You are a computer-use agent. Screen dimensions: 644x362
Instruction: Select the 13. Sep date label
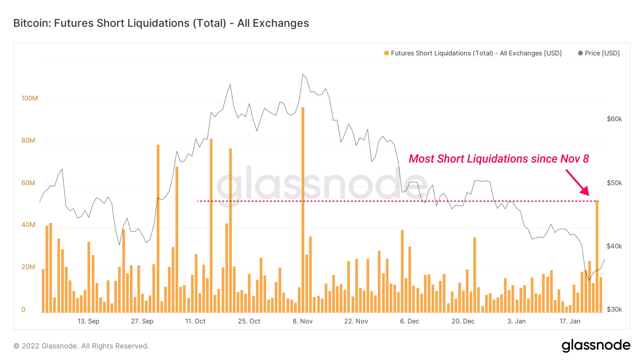pyautogui.click(x=88, y=321)
